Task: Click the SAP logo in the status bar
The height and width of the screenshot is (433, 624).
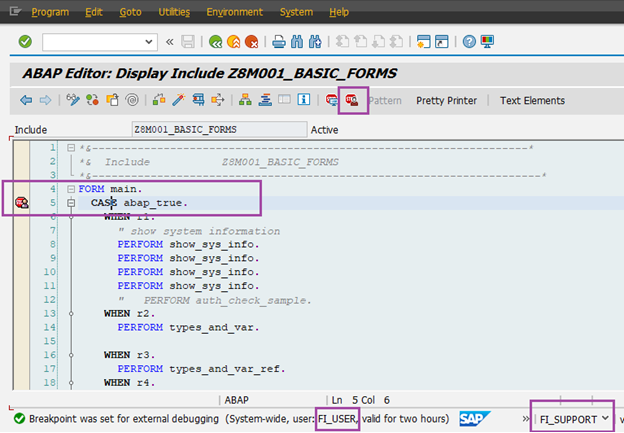Action: coord(475,419)
